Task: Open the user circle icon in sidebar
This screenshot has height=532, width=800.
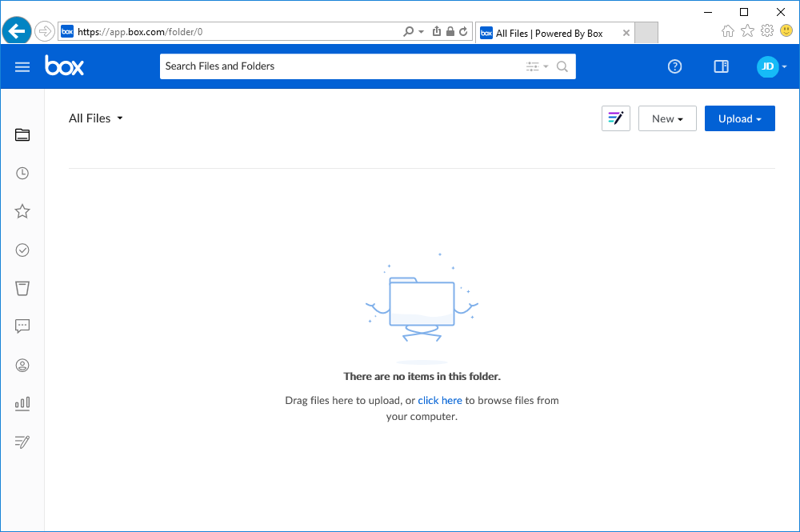Action: [x=22, y=366]
